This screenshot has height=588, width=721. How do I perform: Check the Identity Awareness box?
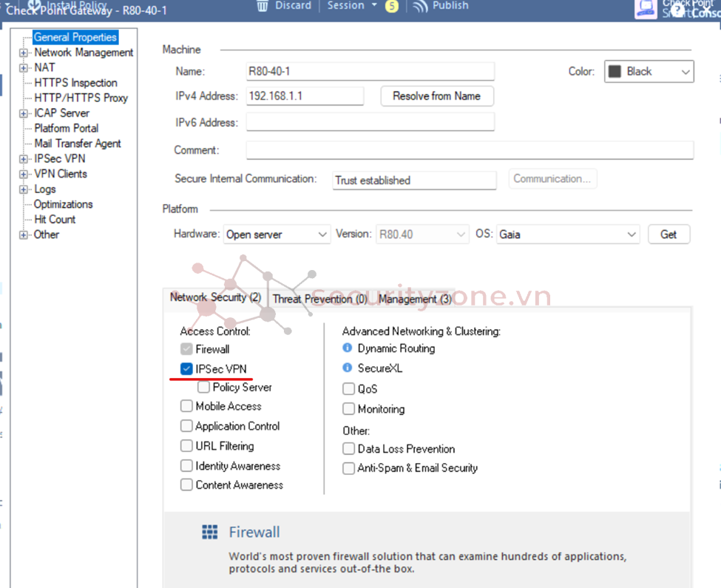click(186, 466)
